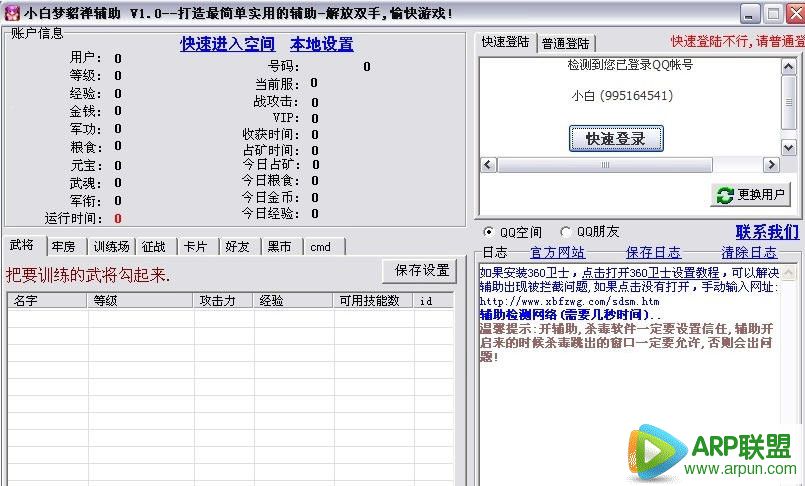Click the 把要训练的武将勾起来 instruction text
The height and width of the screenshot is (486, 805).
[88, 275]
